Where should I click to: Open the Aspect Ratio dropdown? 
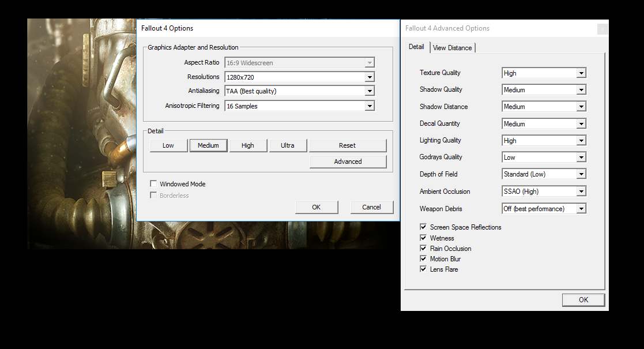click(299, 63)
